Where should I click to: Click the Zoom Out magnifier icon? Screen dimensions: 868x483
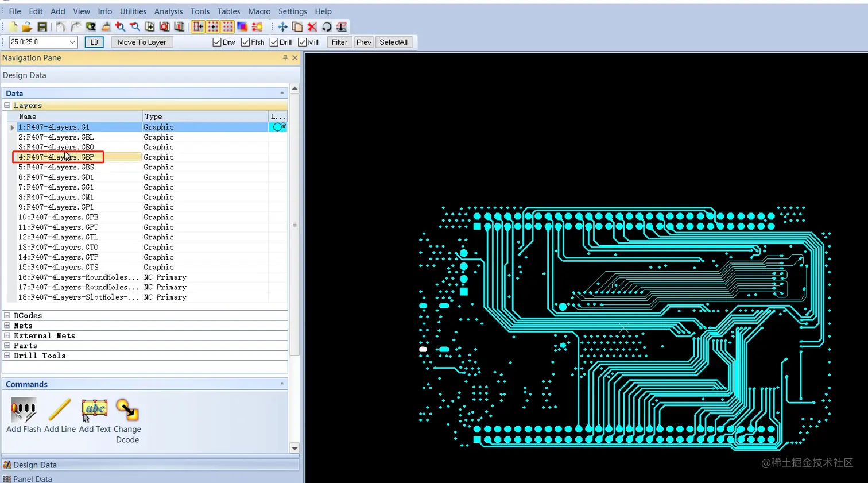pos(135,26)
